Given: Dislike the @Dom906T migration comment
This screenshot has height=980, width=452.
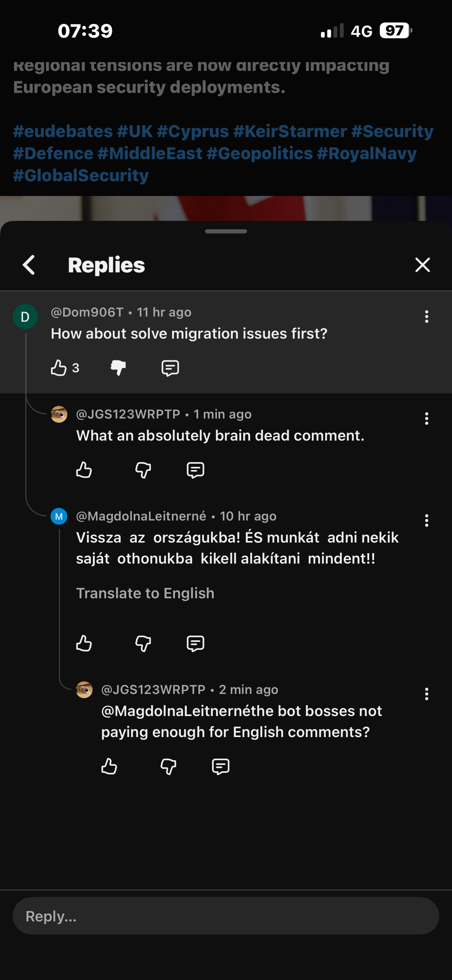Looking at the screenshot, I should 118,368.
